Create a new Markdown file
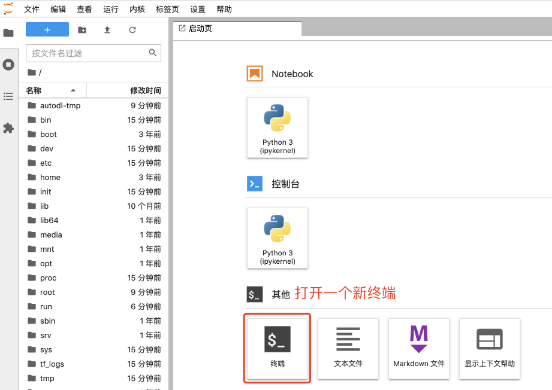552x390 pixels. [x=419, y=348]
